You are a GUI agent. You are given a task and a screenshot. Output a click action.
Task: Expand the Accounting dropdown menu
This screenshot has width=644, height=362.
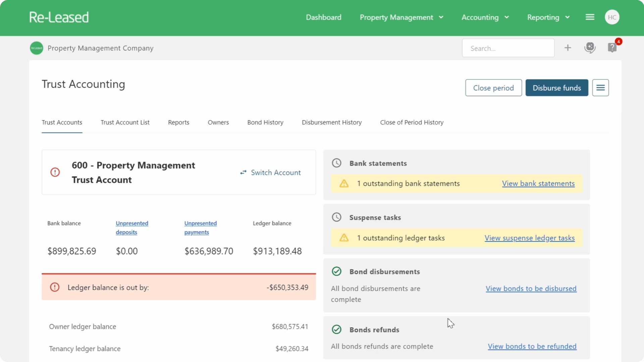point(485,17)
